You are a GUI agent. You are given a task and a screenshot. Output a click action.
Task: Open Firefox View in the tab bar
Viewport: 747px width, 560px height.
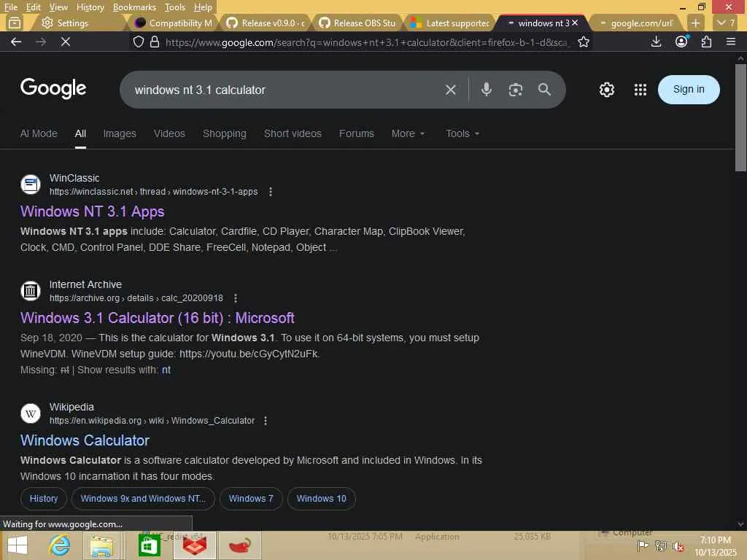tap(15, 23)
